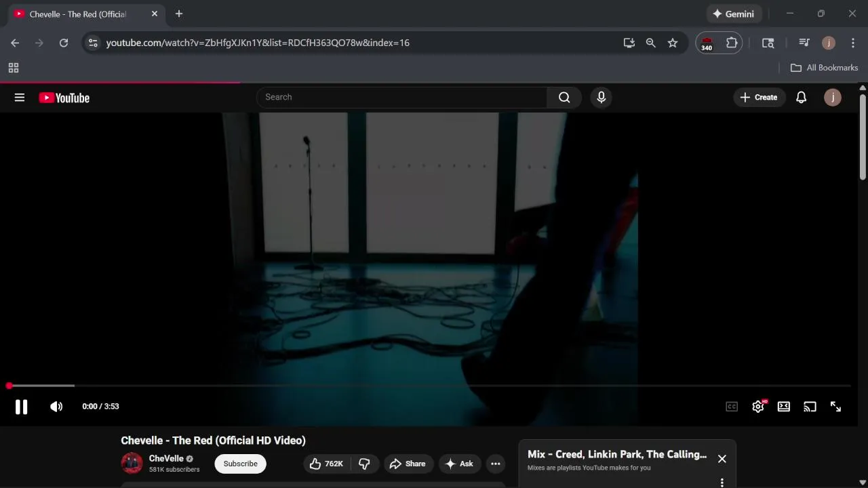Click the video title text
Screen dimensions: 868x488
point(213,441)
